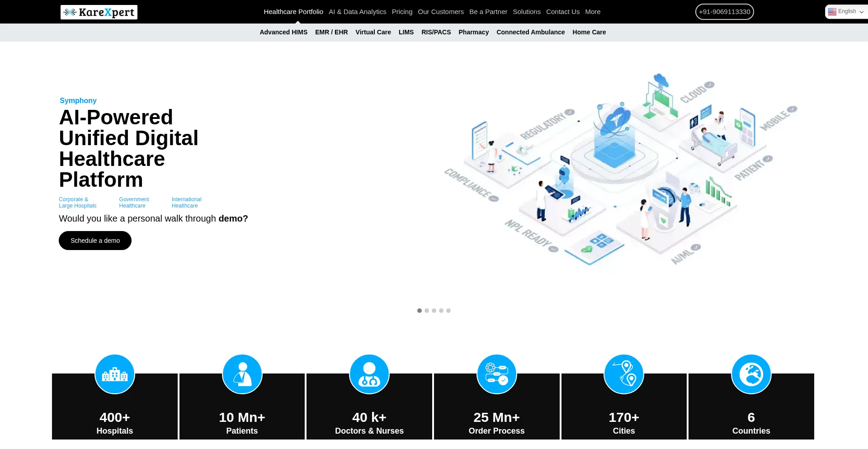Click the Patients person icon
Screen dimensions: 868x449
[x=242, y=374]
